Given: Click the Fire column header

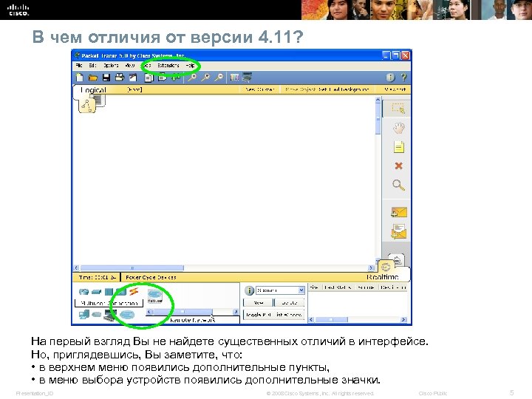Looking at the screenshot, I should (314, 287).
